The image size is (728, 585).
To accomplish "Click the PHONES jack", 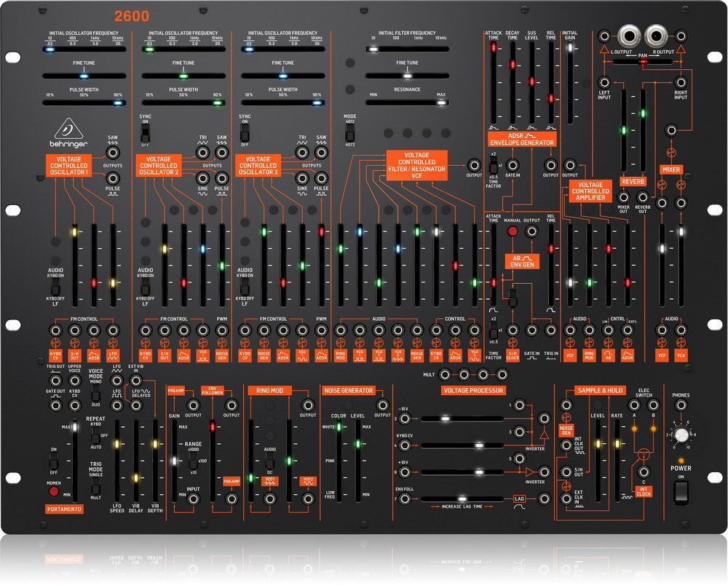I will [x=681, y=405].
